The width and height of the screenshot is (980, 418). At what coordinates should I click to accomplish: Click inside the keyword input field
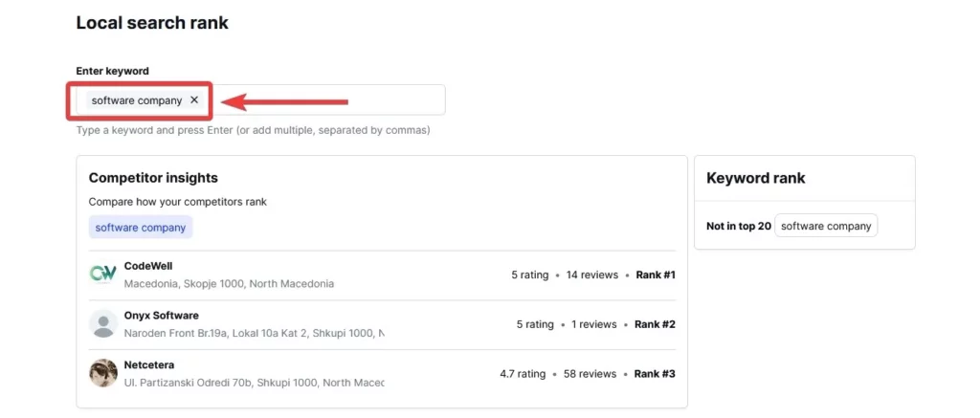coord(325,100)
